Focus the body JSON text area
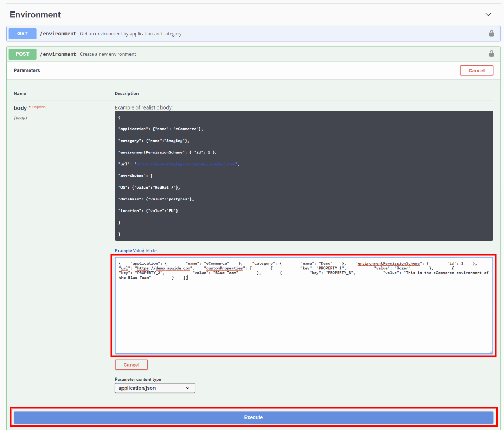Screen dimensions: 504x430 (304, 313)
